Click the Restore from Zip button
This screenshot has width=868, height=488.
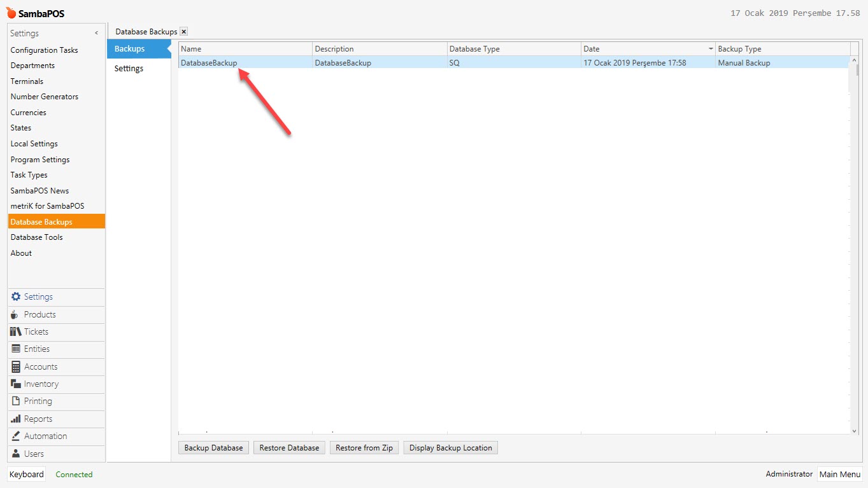coord(364,447)
